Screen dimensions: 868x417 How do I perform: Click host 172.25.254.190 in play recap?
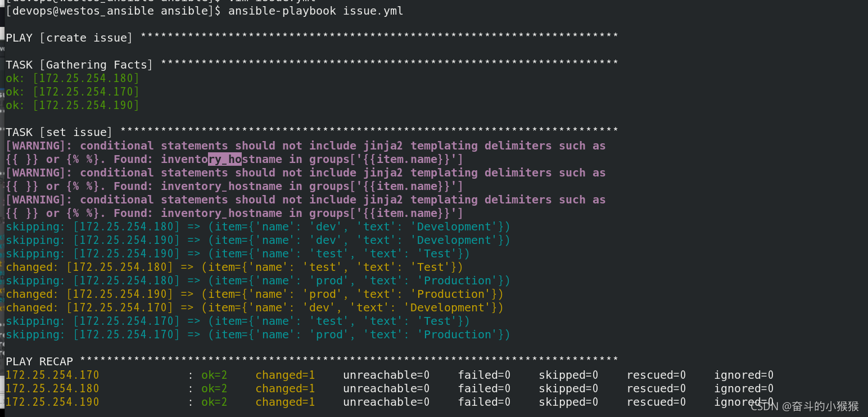[x=52, y=402]
